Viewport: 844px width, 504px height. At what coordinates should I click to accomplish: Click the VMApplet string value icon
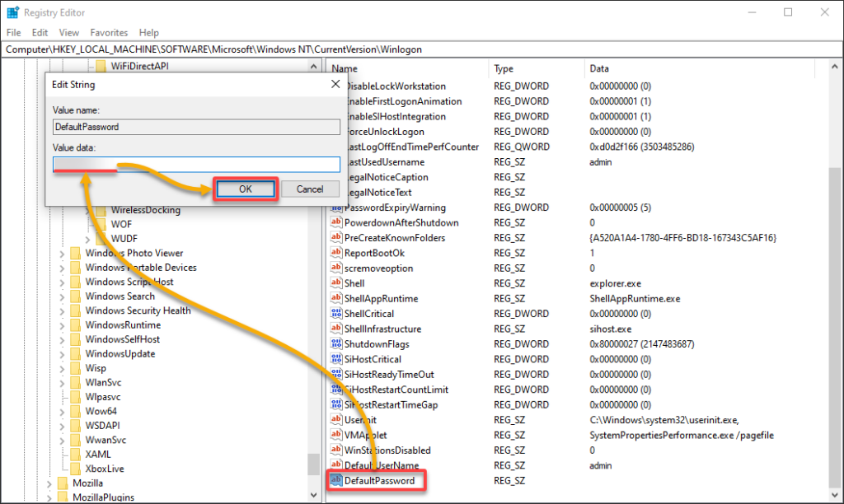coord(336,435)
